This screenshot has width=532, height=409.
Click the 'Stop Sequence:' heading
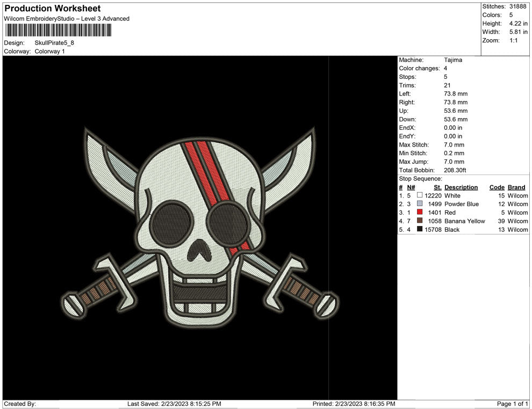pyautogui.click(x=421, y=179)
